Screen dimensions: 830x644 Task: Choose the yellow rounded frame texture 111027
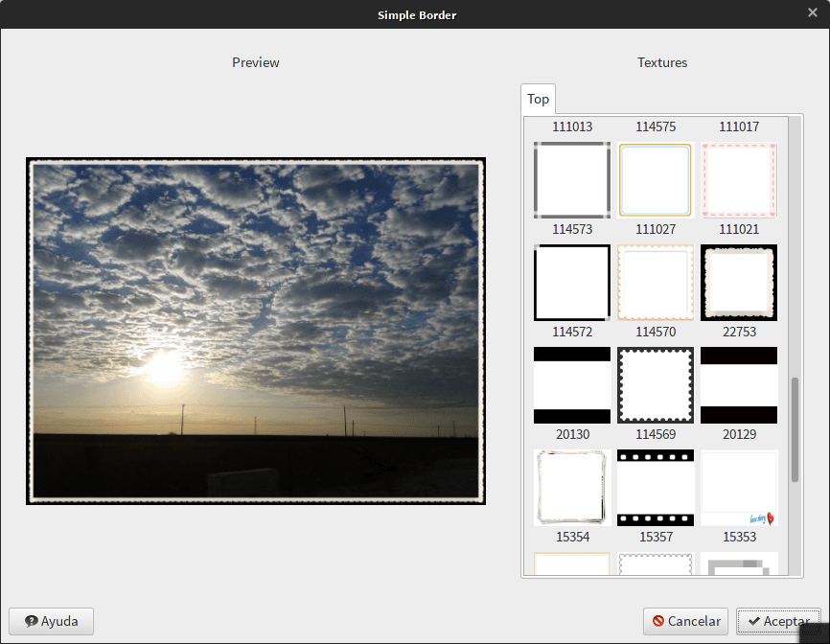[656, 180]
